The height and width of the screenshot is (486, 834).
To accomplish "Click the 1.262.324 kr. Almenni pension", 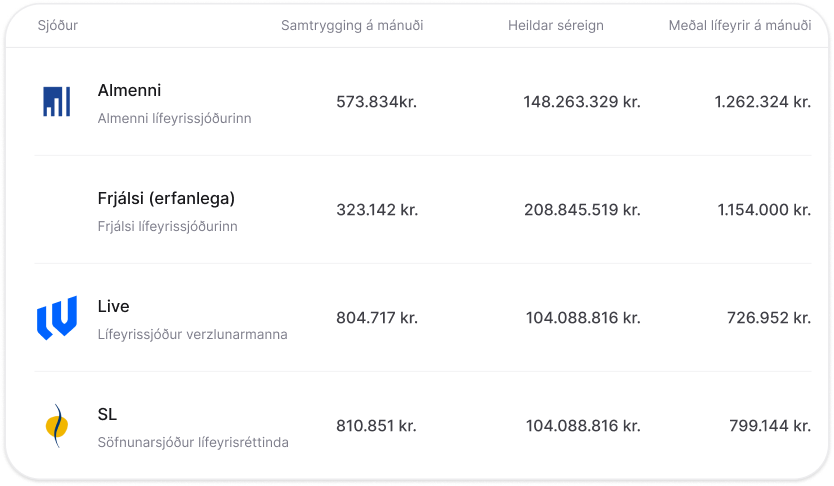I will click(x=762, y=102).
